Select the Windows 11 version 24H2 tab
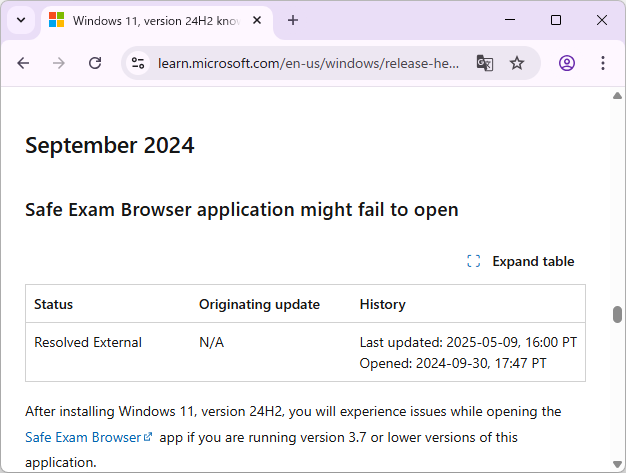The image size is (626, 473). (157, 20)
